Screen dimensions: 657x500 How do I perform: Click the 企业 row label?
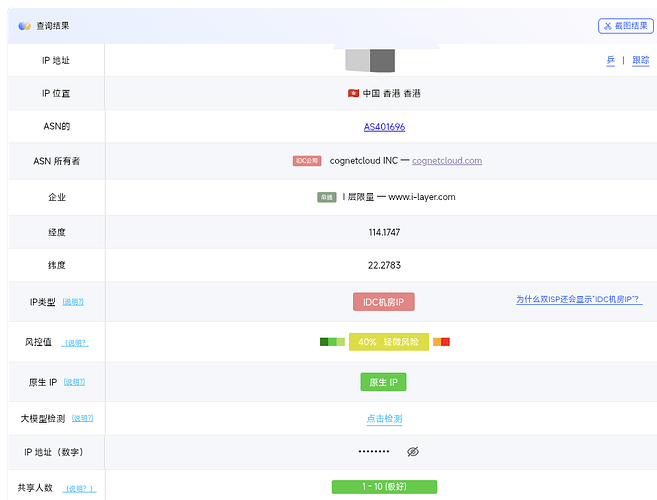pos(57,197)
